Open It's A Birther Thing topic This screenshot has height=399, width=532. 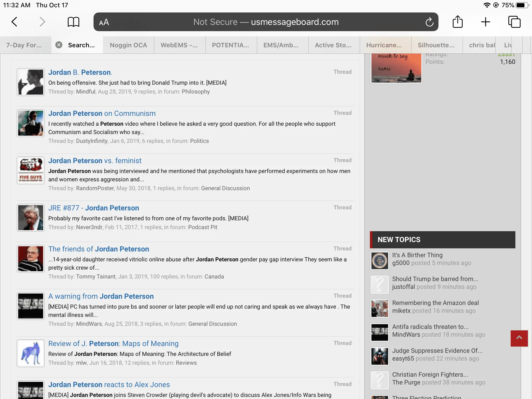coord(417,255)
